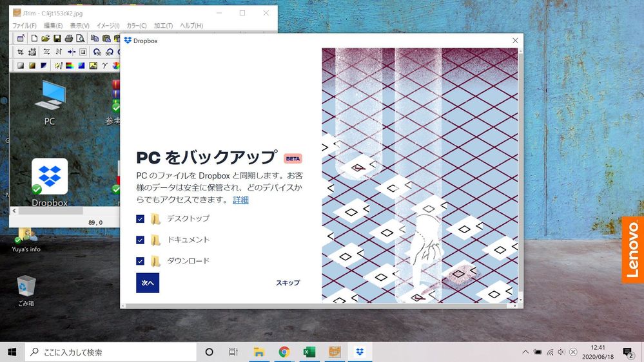This screenshot has width=644, height=362.
Task: Close the Dropbox setup dialog
Action: (x=515, y=40)
